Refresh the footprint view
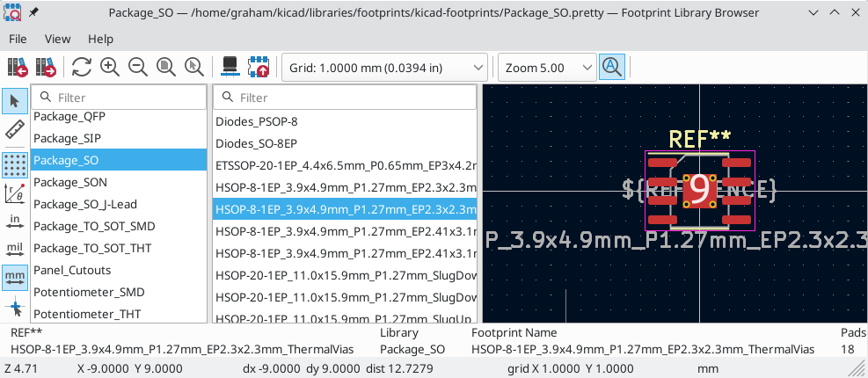Viewport: 868px width, 378px height. coord(82,67)
